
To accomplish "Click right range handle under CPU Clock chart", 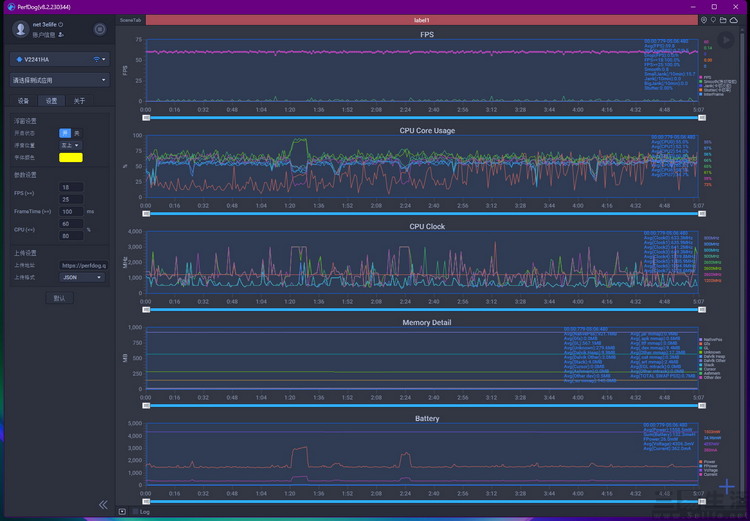I will coord(702,310).
